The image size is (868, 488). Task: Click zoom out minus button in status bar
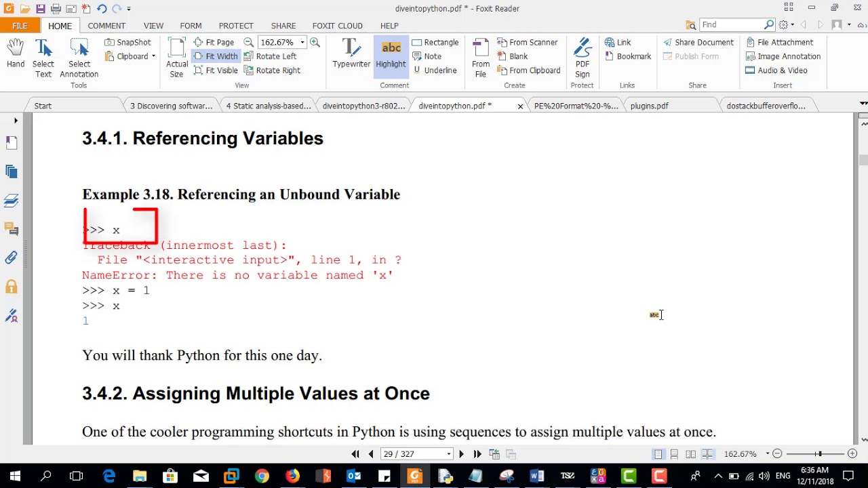click(x=778, y=453)
